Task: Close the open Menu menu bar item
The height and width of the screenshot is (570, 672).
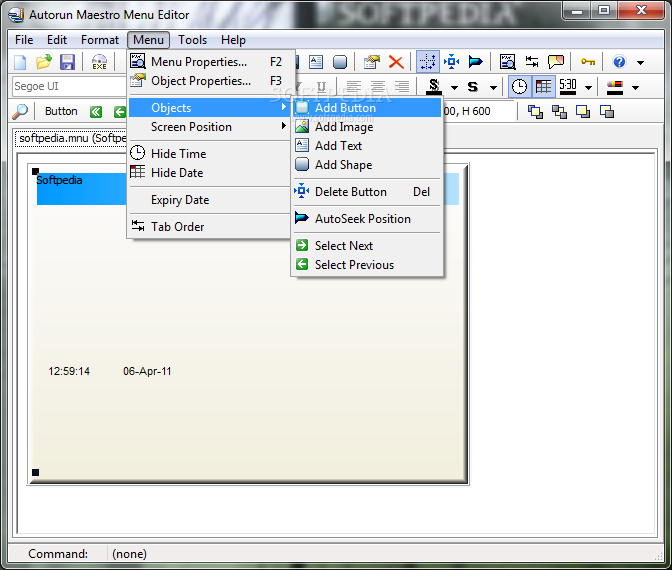Action: pos(148,40)
